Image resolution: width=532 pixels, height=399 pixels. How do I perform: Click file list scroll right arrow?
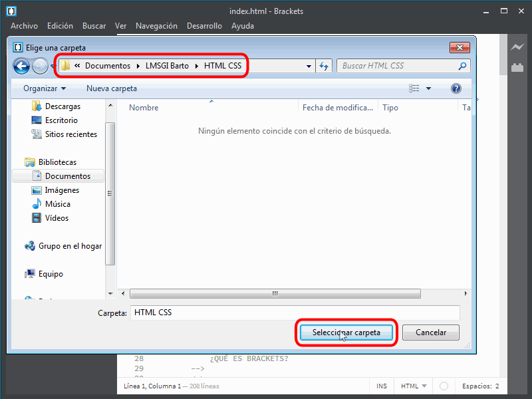pos(466,293)
